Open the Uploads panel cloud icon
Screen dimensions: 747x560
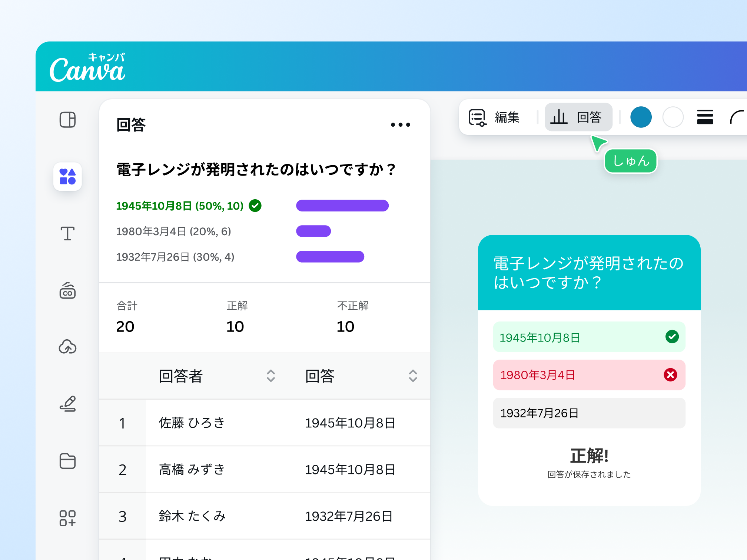pos(67,347)
